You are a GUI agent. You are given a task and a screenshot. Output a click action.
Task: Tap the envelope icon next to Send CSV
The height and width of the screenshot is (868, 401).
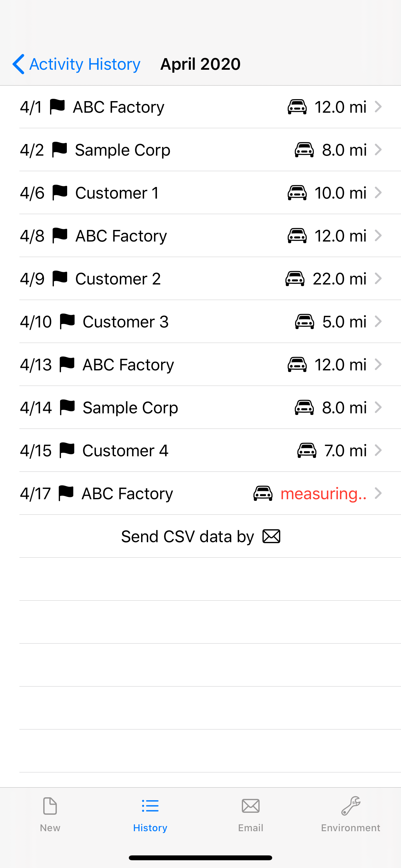[x=271, y=536]
